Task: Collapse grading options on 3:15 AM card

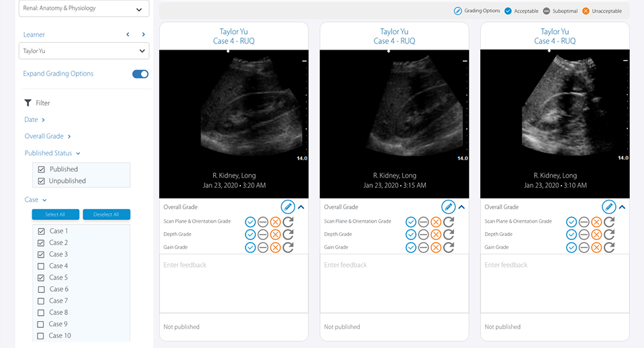Action: [462, 207]
